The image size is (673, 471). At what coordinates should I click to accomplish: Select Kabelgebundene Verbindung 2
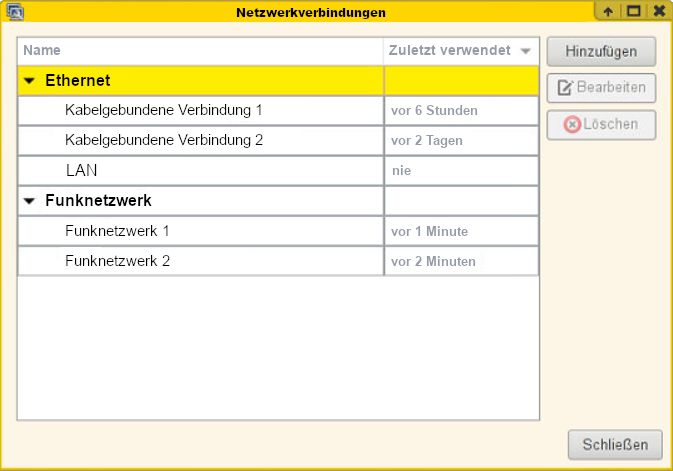(163, 140)
